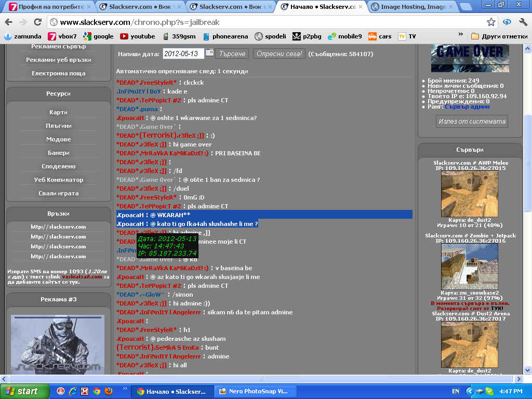Click the vertical scrollbar up arrow
The height and width of the screenshot is (399, 532).
tap(528, 48)
